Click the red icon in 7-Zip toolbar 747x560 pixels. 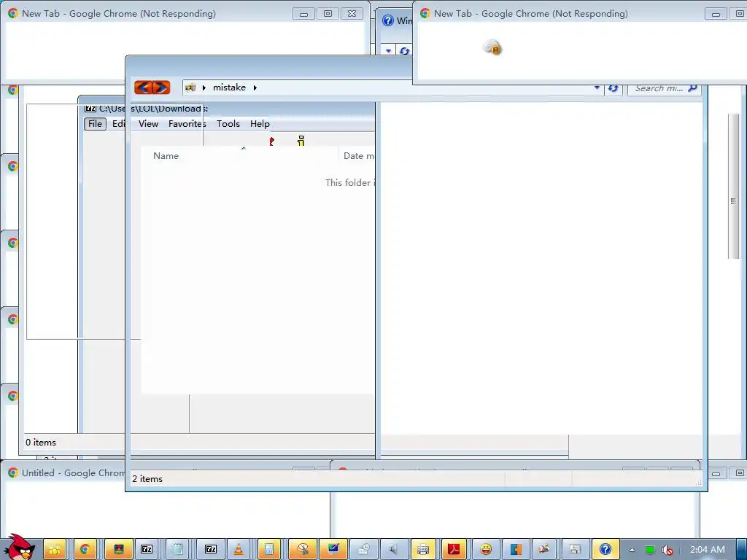tap(271, 141)
